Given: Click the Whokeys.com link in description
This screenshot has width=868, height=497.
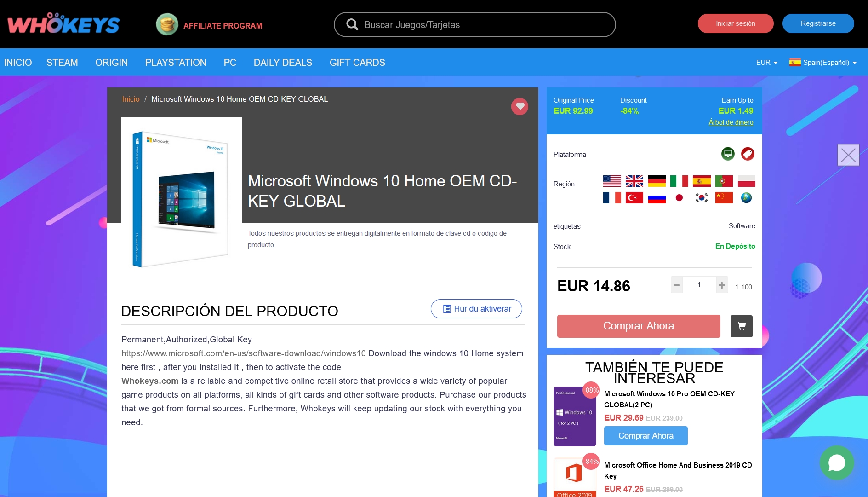Looking at the screenshot, I should tap(150, 381).
